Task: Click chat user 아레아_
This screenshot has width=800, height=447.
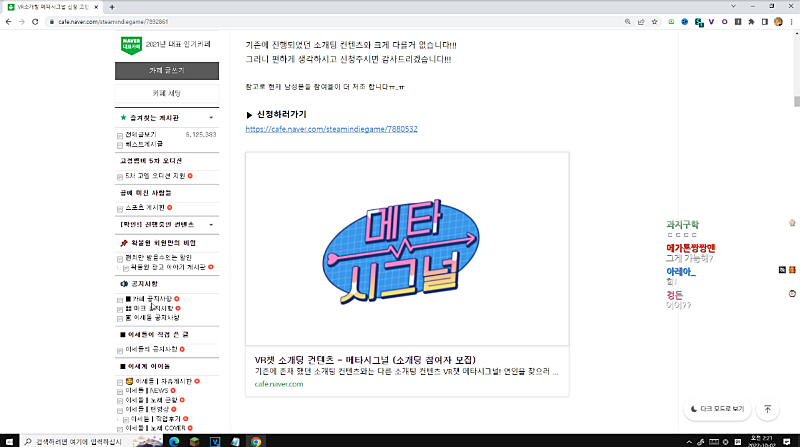Action: point(681,272)
